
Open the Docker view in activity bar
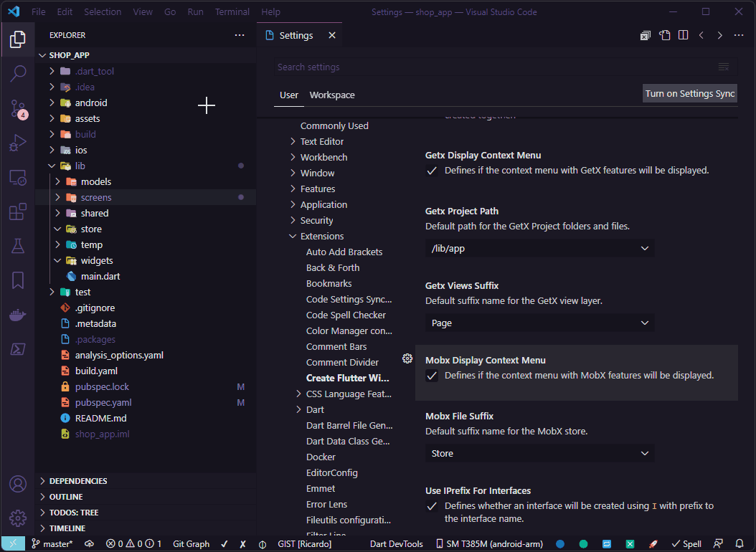(x=18, y=315)
